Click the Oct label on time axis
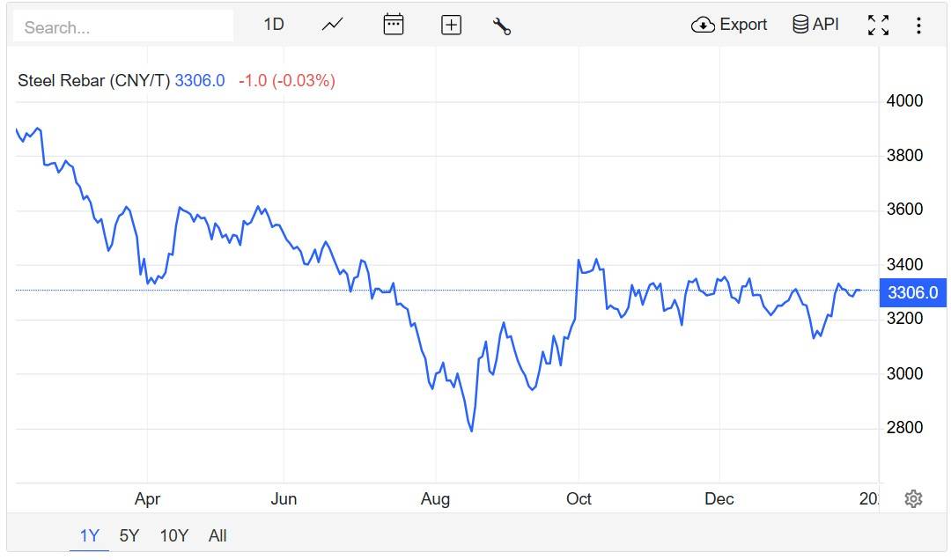Screen dimensions: 951x560 579,499
